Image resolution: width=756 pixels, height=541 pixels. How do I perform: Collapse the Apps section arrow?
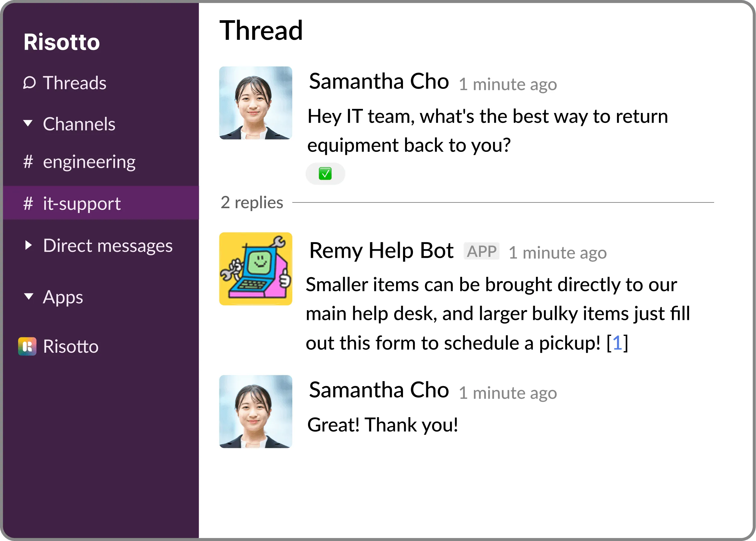pyautogui.click(x=29, y=296)
